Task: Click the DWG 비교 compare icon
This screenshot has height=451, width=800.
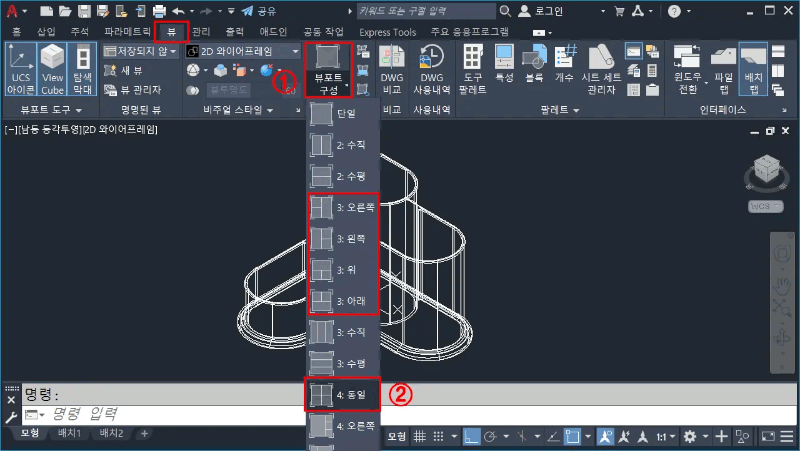Action: (x=391, y=69)
